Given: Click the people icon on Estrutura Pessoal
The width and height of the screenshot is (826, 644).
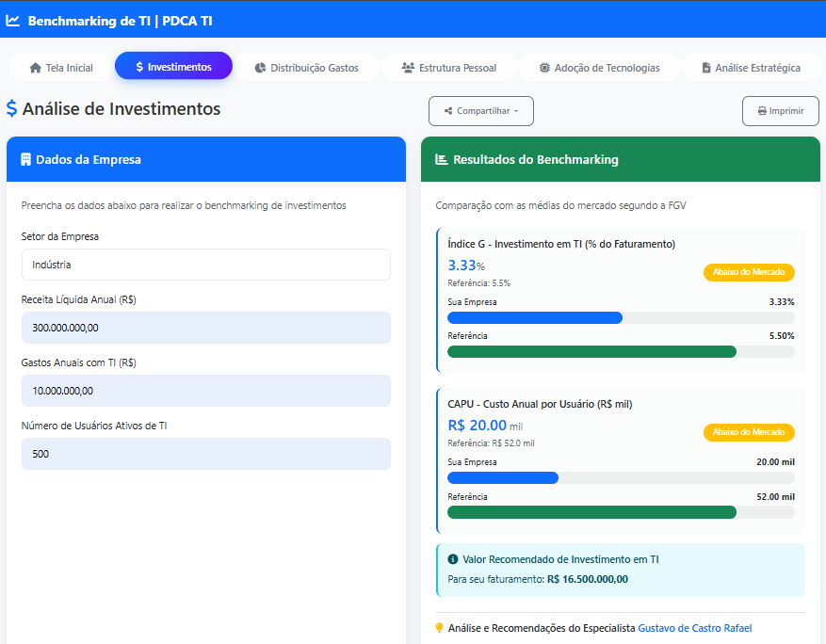Looking at the screenshot, I should [x=408, y=68].
